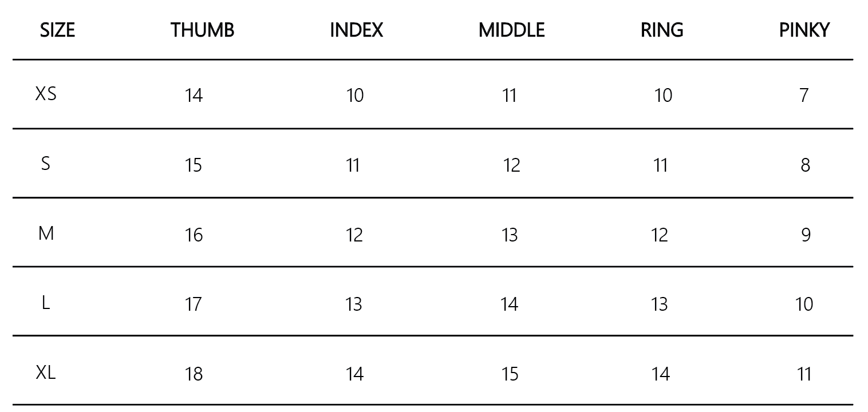This screenshot has width=868, height=412.
Task: Click the PINKY column header
Action: pyautogui.click(x=804, y=30)
